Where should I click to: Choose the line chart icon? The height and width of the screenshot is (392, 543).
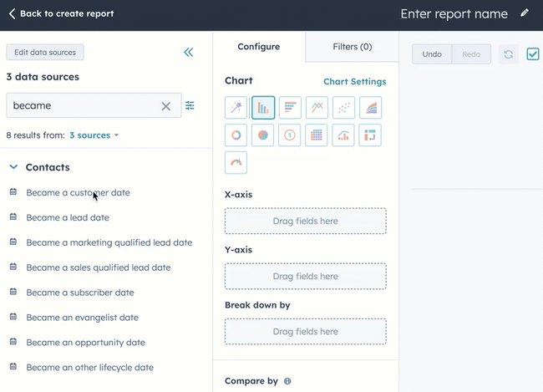tap(317, 107)
